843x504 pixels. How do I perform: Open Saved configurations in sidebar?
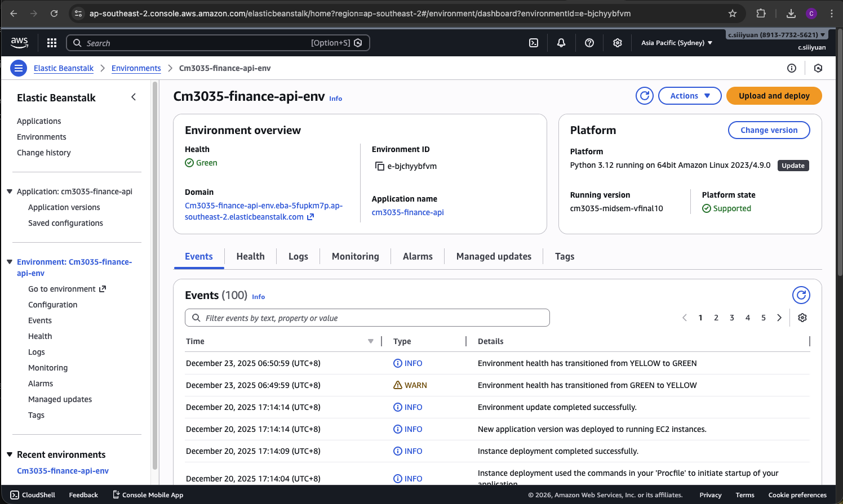[65, 223]
